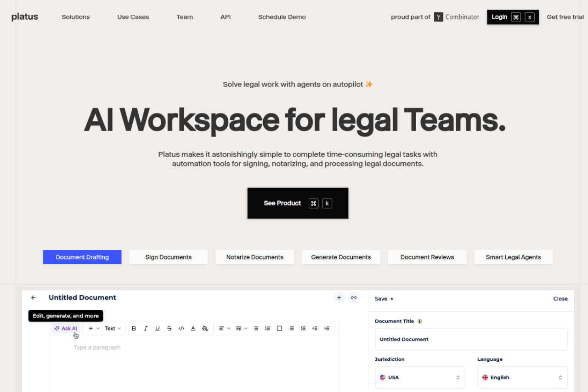Switch to the Notarize Documents tab

point(254,257)
